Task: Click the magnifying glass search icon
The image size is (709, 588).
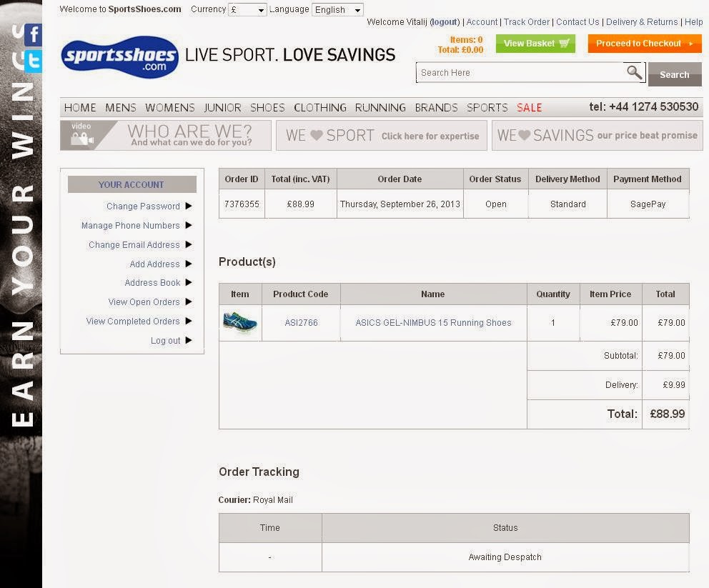Action: (634, 72)
